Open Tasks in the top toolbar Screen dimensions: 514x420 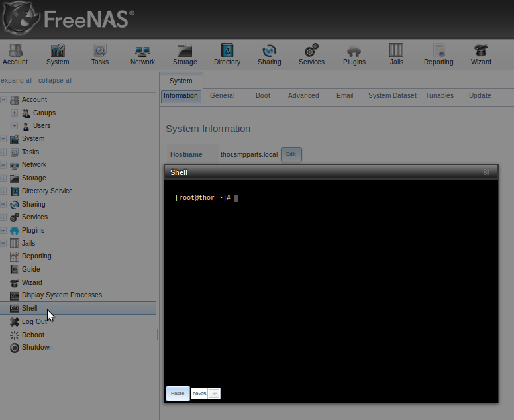[x=100, y=55]
